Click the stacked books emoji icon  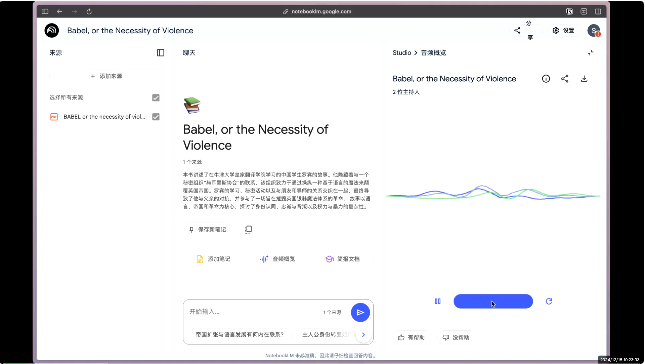tap(192, 105)
